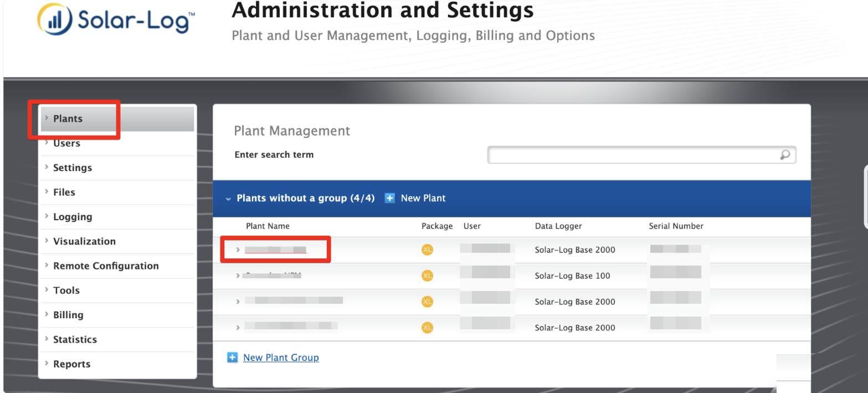Click the magnifier icon in the search box

(785, 155)
